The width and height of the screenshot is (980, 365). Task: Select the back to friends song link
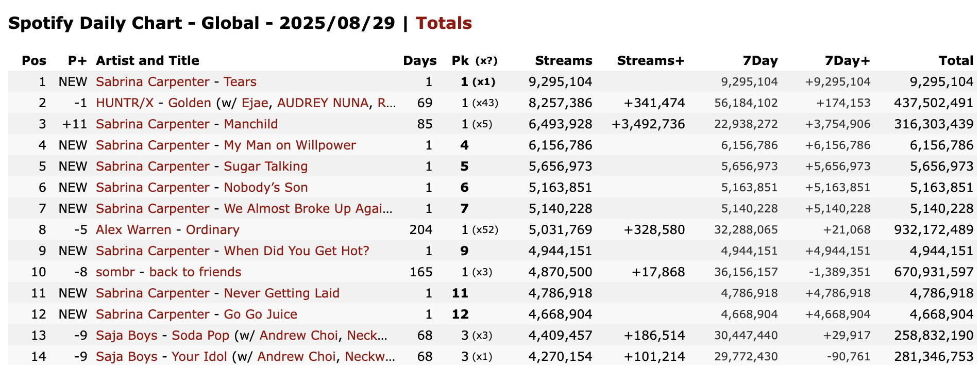pos(195,272)
